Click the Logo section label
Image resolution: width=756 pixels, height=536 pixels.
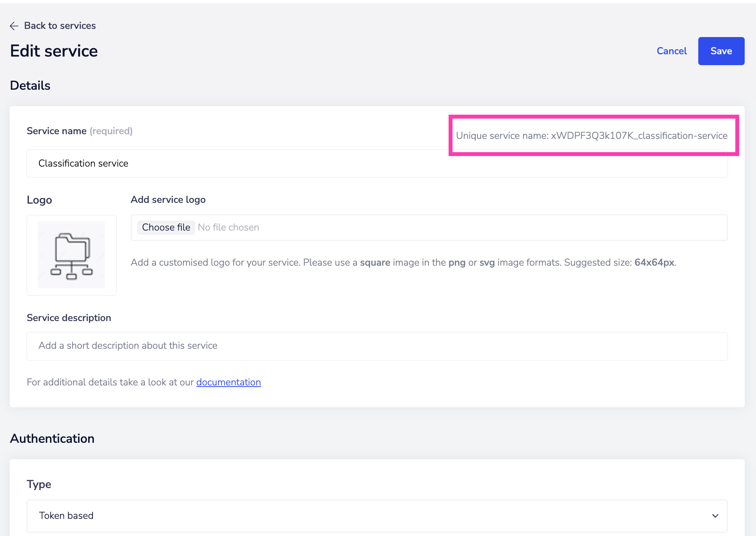pos(39,199)
